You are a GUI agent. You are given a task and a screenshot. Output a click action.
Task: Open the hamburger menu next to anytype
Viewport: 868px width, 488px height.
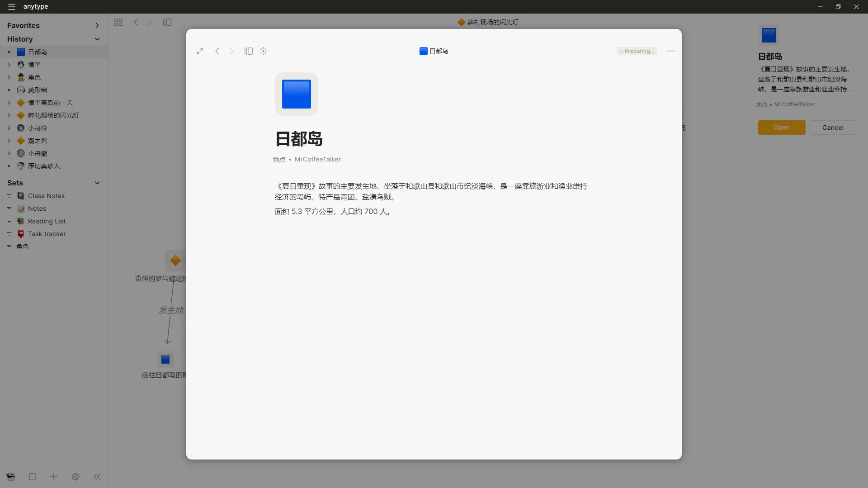tap(12, 7)
